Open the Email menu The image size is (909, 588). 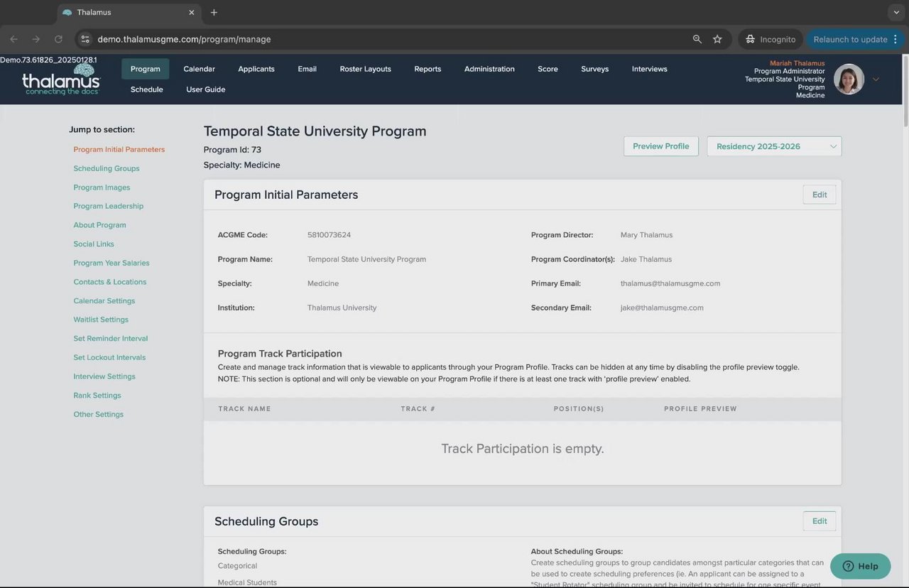(307, 69)
